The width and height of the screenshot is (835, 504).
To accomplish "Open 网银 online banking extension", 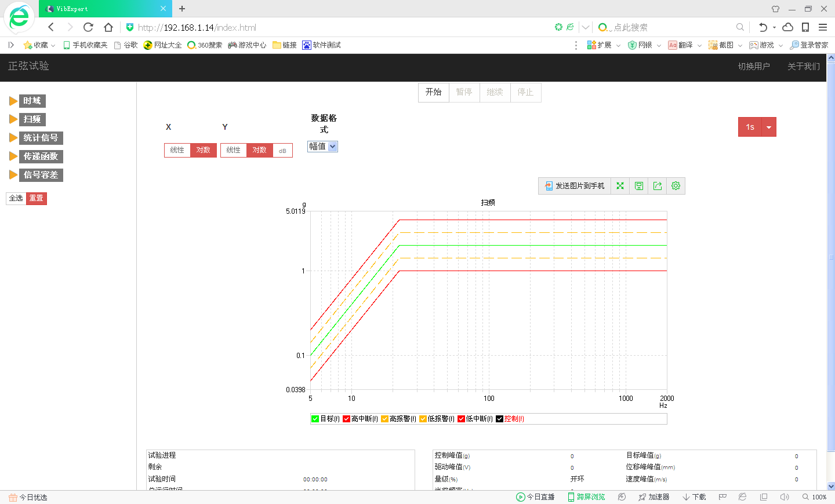I will click(x=640, y=45).
